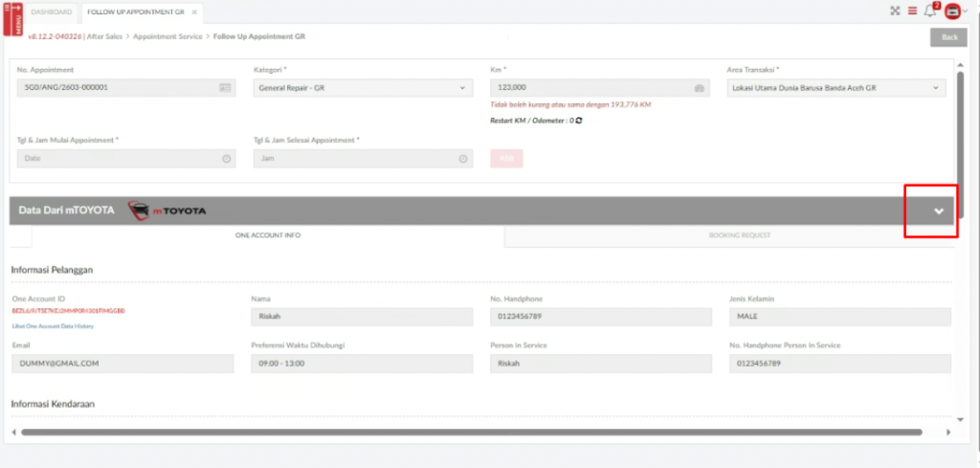Click the clock icon in Tgl & Jam Mulai

[x=226, y=159]
